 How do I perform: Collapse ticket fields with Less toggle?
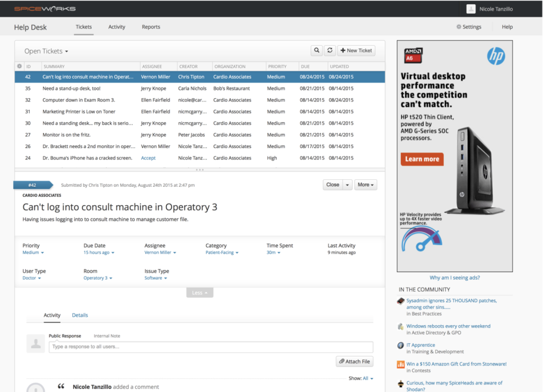coord(199,293)
